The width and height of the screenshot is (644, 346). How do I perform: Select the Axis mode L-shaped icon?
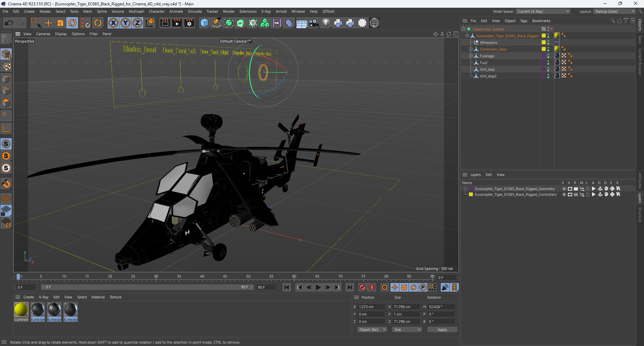click(x=6, y=128)
